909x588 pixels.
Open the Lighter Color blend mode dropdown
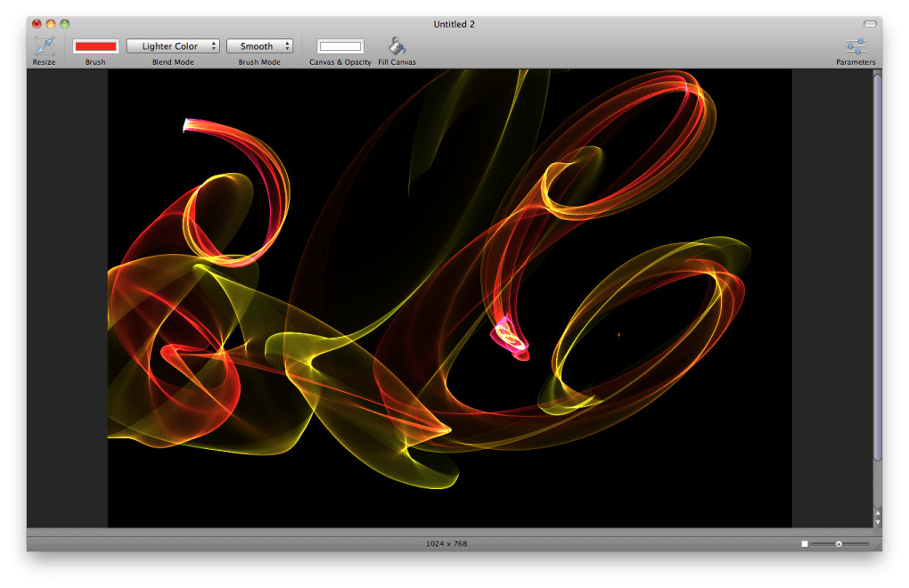(173, 46)
